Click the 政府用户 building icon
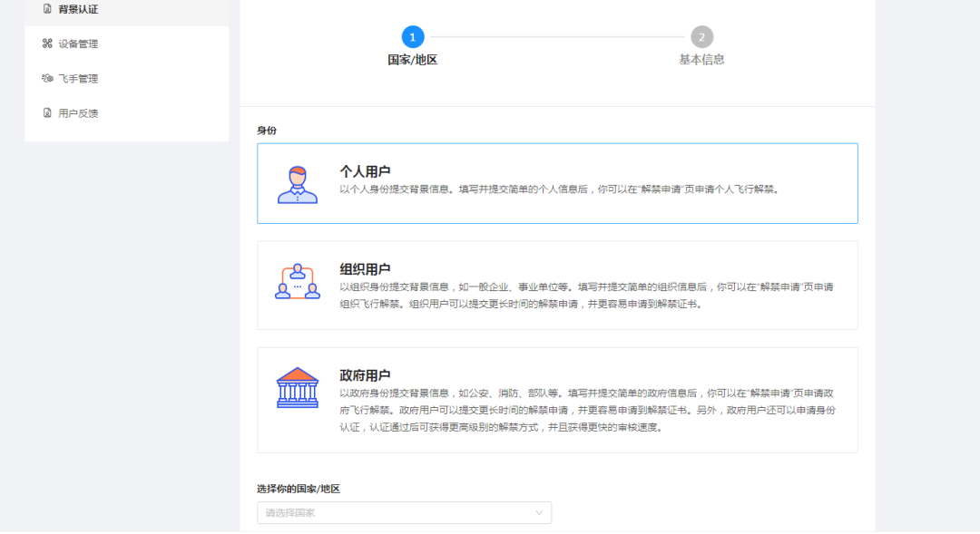The height and width of the screenshot is (534, 980). (298, 388)
